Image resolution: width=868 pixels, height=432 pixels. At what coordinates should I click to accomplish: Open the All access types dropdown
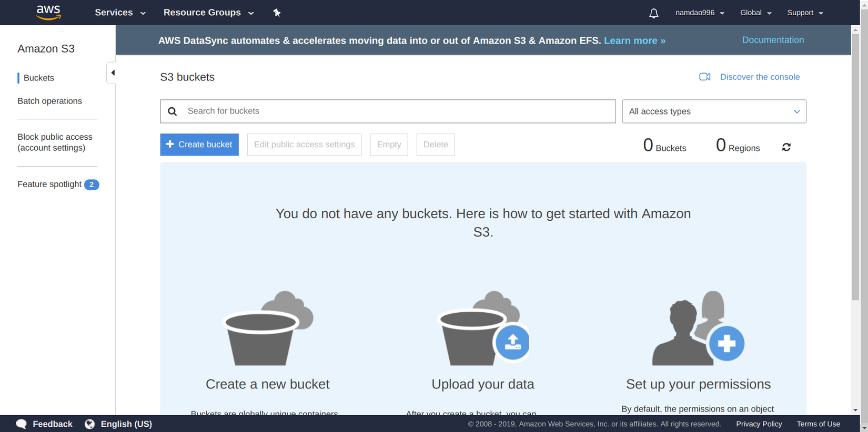pyautogui.click(x=714, y=111)
